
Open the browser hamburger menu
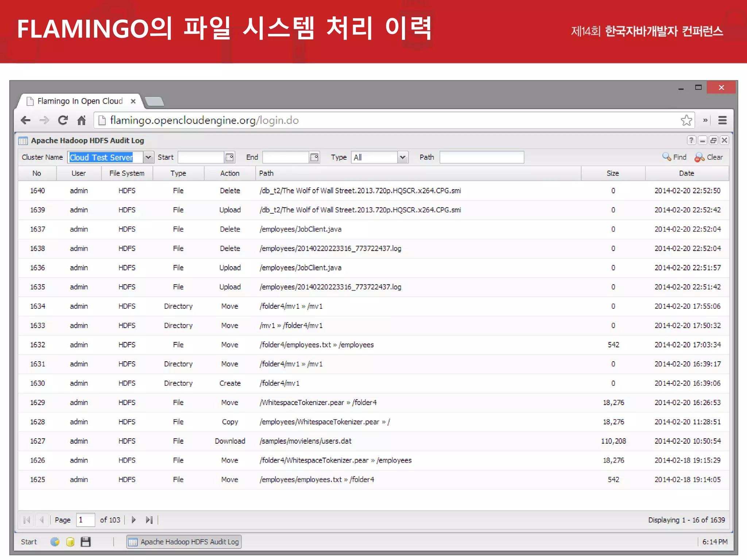pos(722,120)
